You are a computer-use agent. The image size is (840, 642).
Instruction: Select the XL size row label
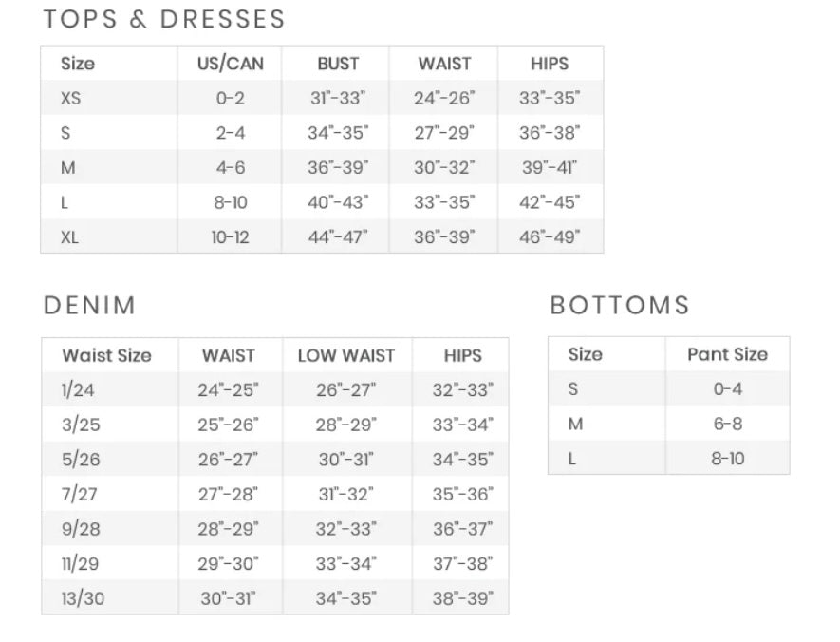coord(69,236)
